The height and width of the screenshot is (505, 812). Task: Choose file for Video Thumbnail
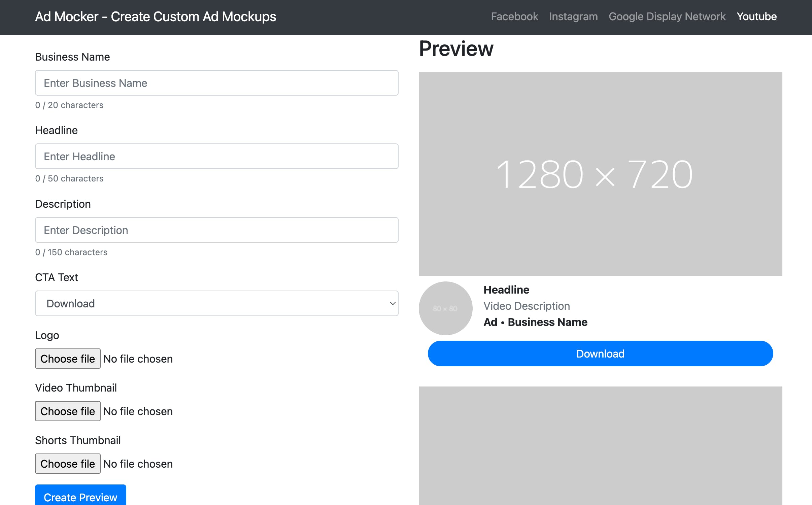68,411
